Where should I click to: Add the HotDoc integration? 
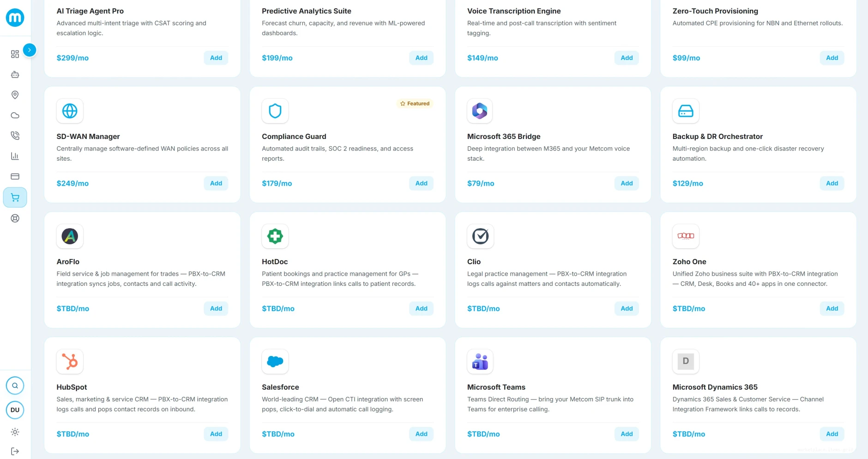tap(421, 308)
